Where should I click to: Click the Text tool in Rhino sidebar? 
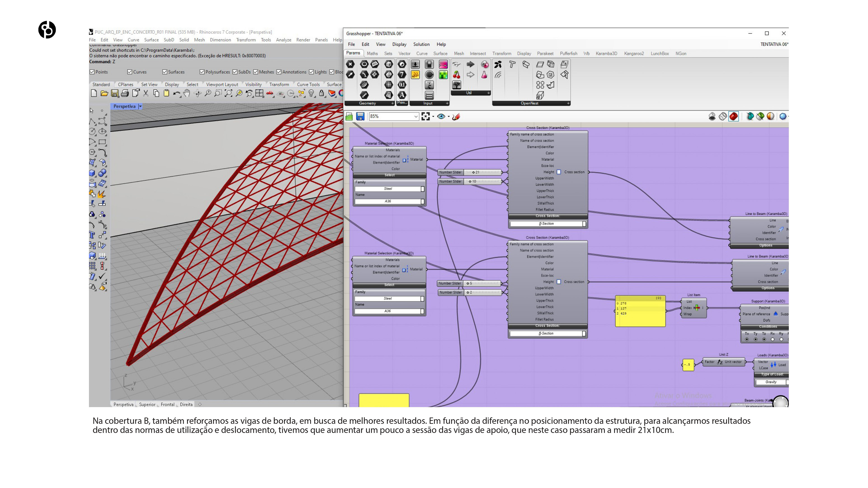tap(92, 235)
